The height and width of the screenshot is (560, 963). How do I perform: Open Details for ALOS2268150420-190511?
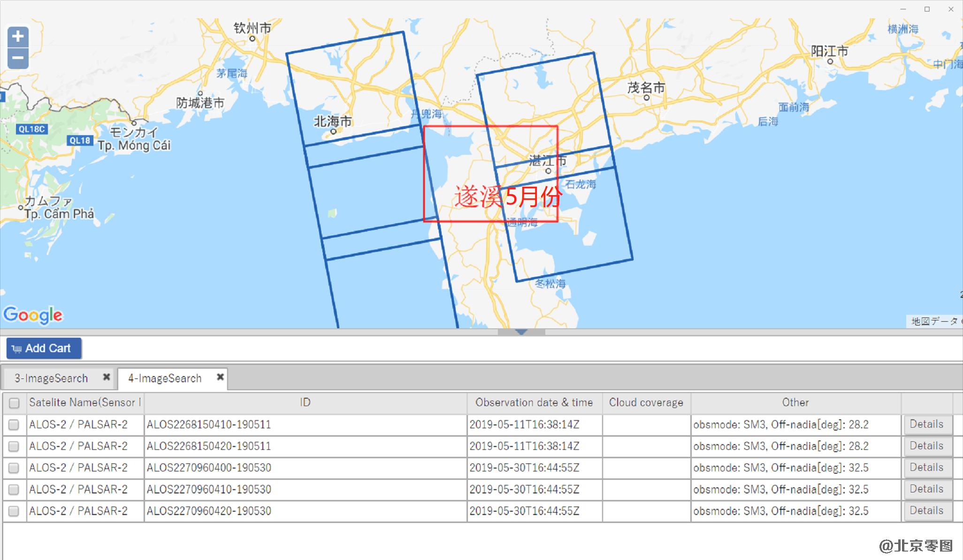click(x=928, y=446)
